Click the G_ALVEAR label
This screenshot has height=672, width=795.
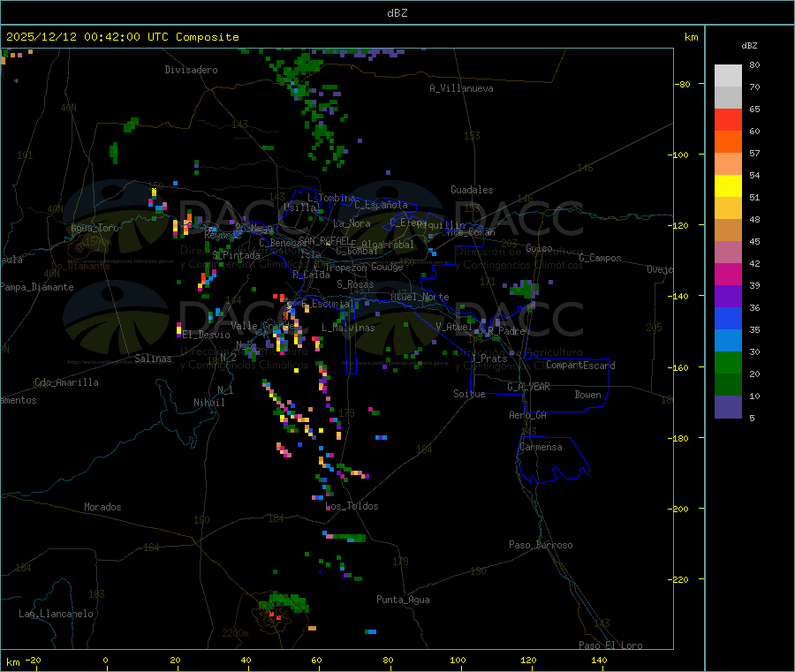pyautogui.click(x=529, y=387)
